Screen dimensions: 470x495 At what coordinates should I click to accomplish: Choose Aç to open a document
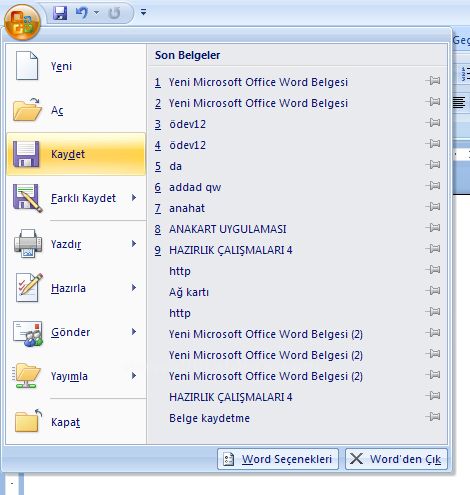point(76,110)
